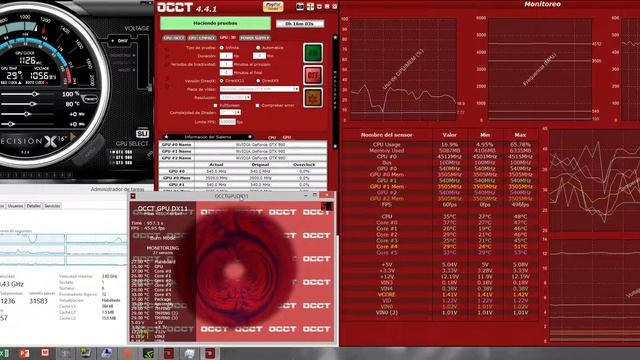Click the Minutos al principio input field
Viewport: 640px width, 360px height.
click(x=226, y=64)
